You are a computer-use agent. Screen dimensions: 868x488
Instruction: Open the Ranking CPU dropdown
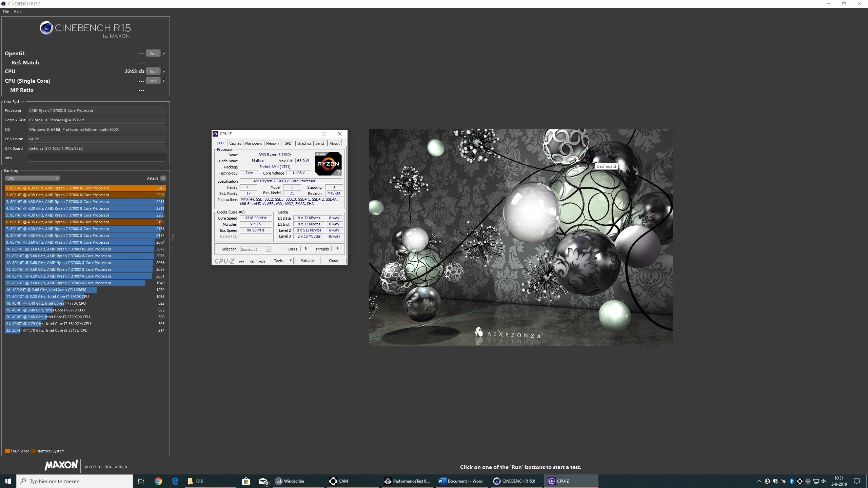tap(33, 178)
